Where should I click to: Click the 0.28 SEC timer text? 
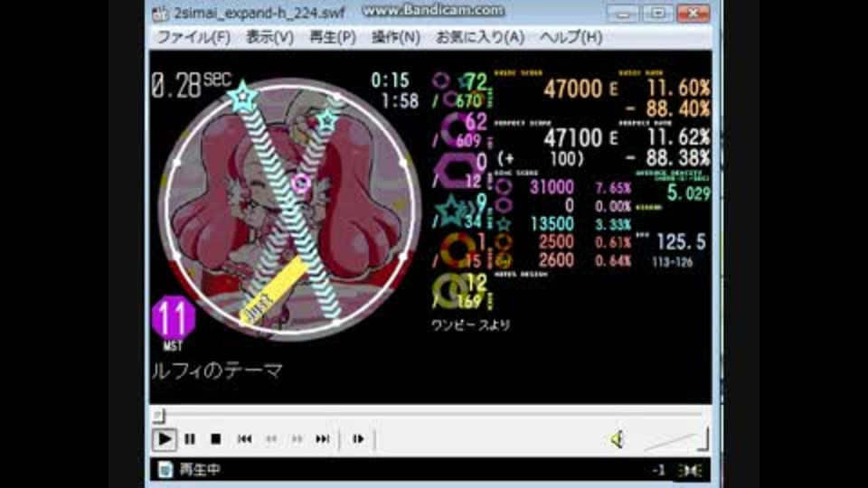[191, 85]
